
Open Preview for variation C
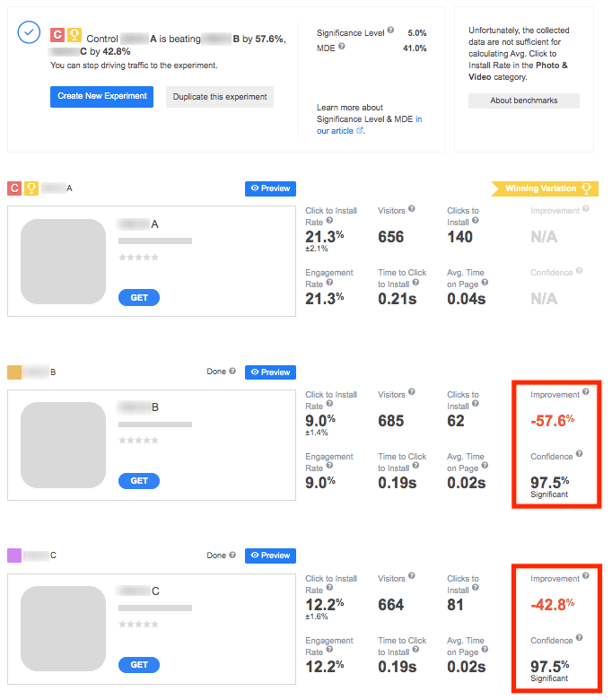click(x=270, y=556)
